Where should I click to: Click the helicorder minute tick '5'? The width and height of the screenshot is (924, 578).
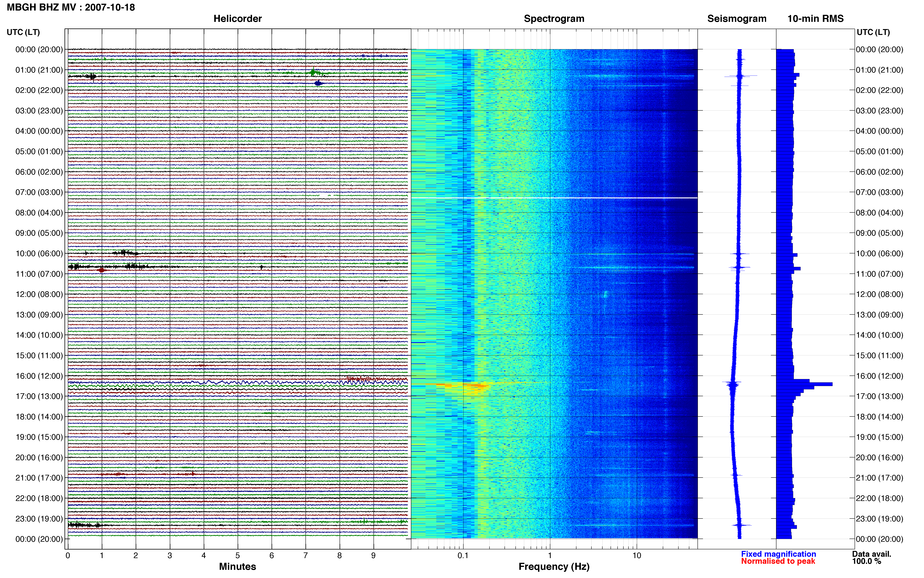pyautogui.click(x=238, y=555)
